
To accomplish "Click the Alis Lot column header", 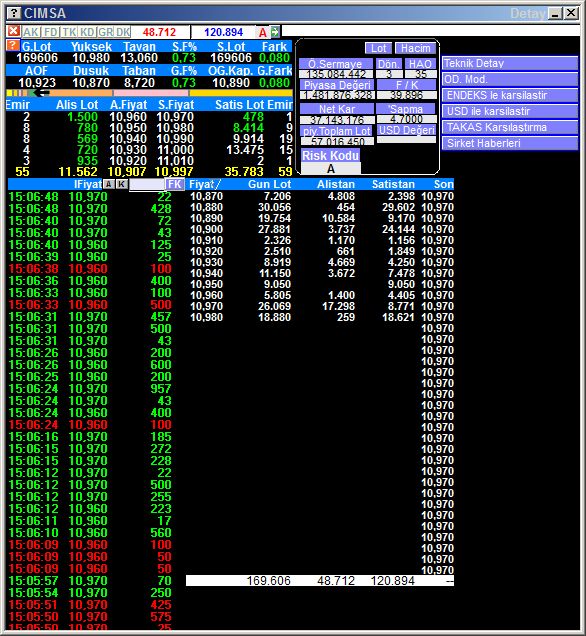I will pyautogui.click(x=77, y=105).
